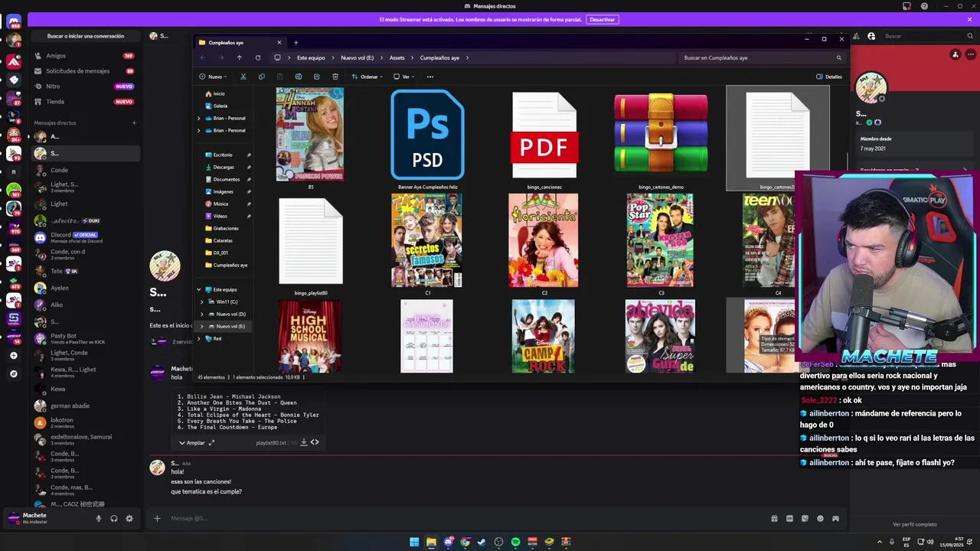
Task: Open Tienda in Discord sidebar
Action: point(85,101)
